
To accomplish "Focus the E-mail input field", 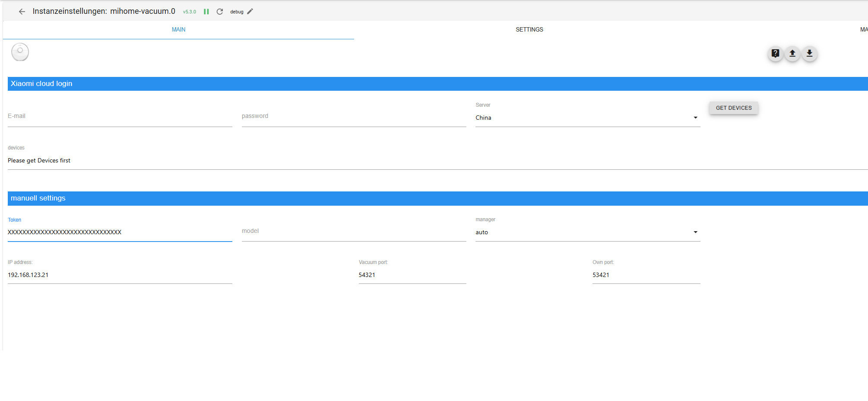I will (120, 116).
